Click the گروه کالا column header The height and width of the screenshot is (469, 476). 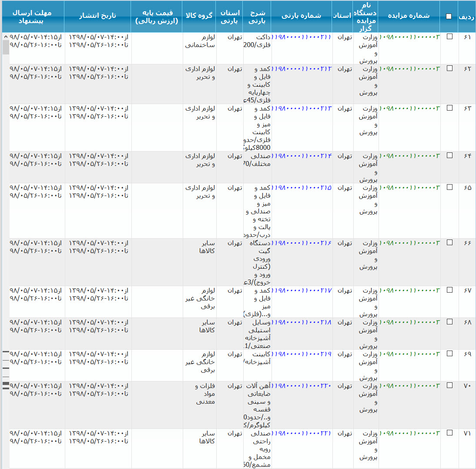[199, 16]
